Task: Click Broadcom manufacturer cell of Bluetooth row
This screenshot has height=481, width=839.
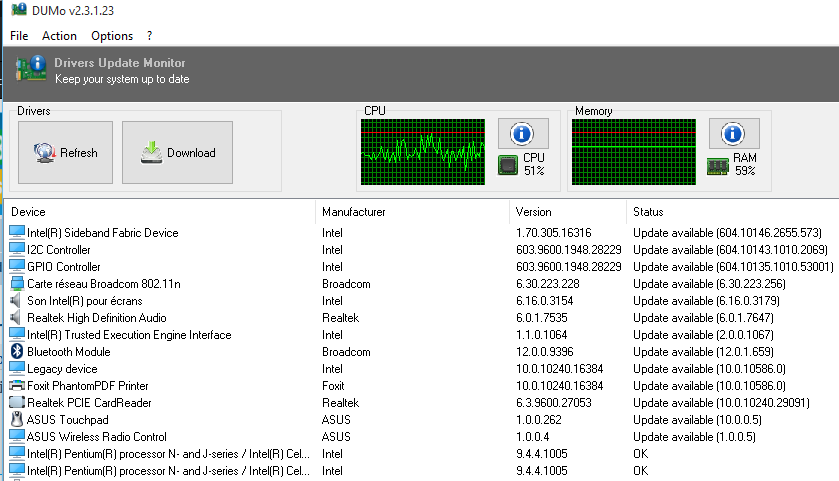Action: coord(346,352)
